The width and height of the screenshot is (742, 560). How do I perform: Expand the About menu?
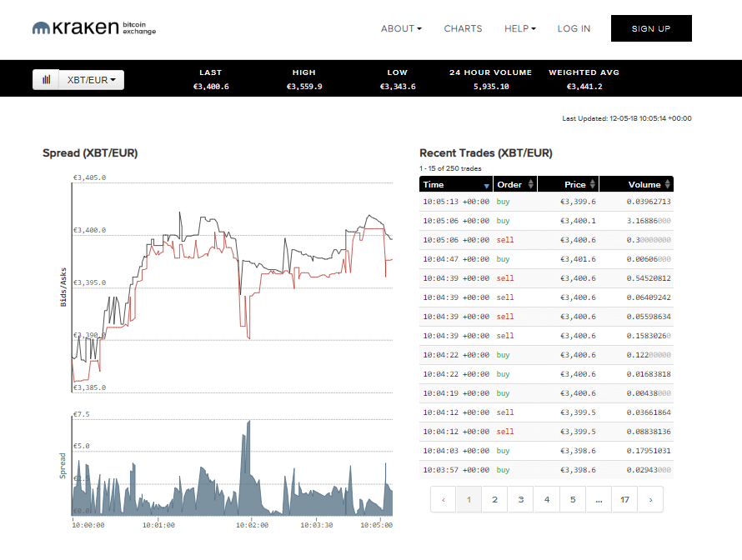(x=401, y=28)
